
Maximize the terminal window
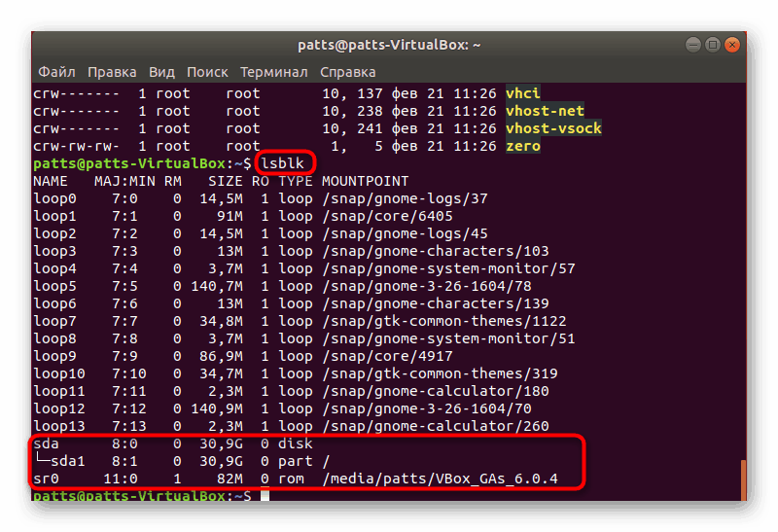click(713, 45)
